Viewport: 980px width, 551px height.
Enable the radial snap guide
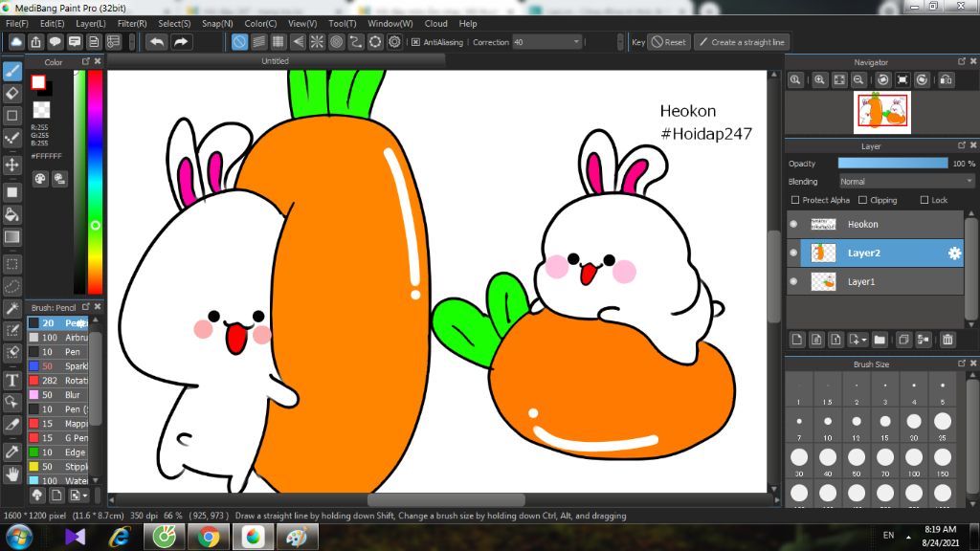[317, 42]
